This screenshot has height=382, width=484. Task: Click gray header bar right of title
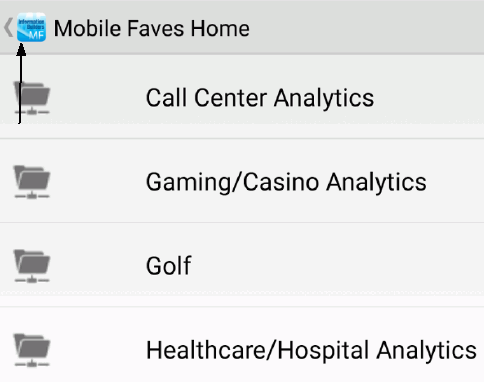pyautogui.click(x=367, y=27)
